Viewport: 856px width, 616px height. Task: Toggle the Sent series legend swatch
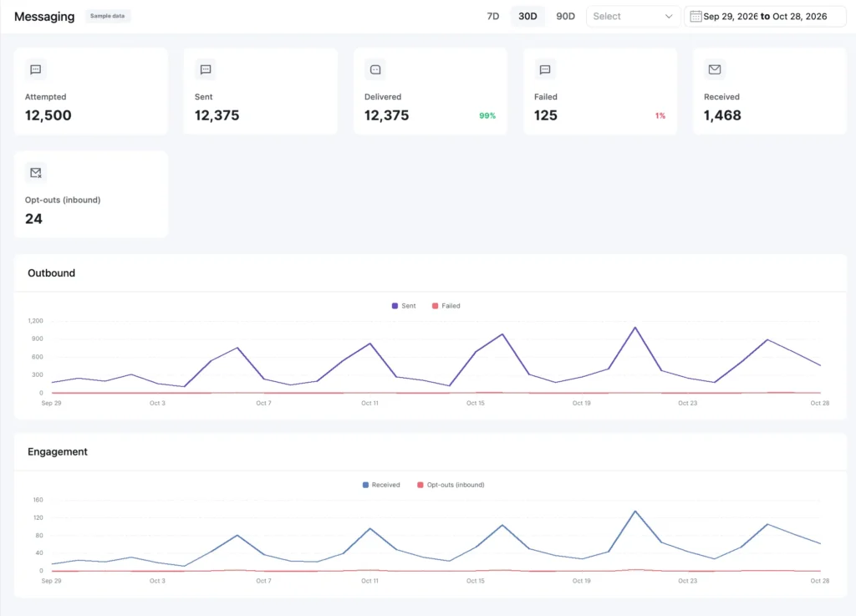click(x=395, y=306)
